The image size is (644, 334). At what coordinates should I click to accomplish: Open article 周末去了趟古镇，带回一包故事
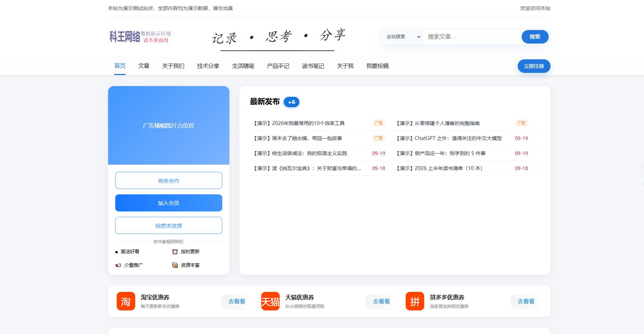297,138
